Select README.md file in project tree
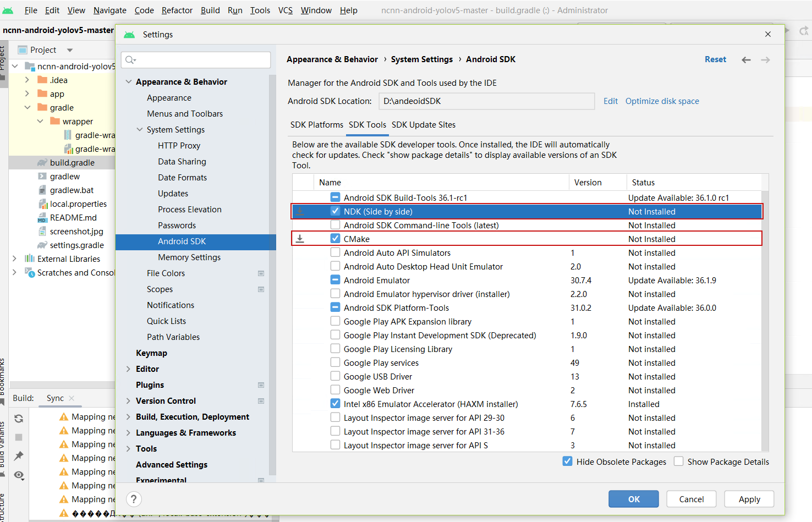The height and width of the screenshot is (522, 812). pyautogui.click(x=67, y=218)
